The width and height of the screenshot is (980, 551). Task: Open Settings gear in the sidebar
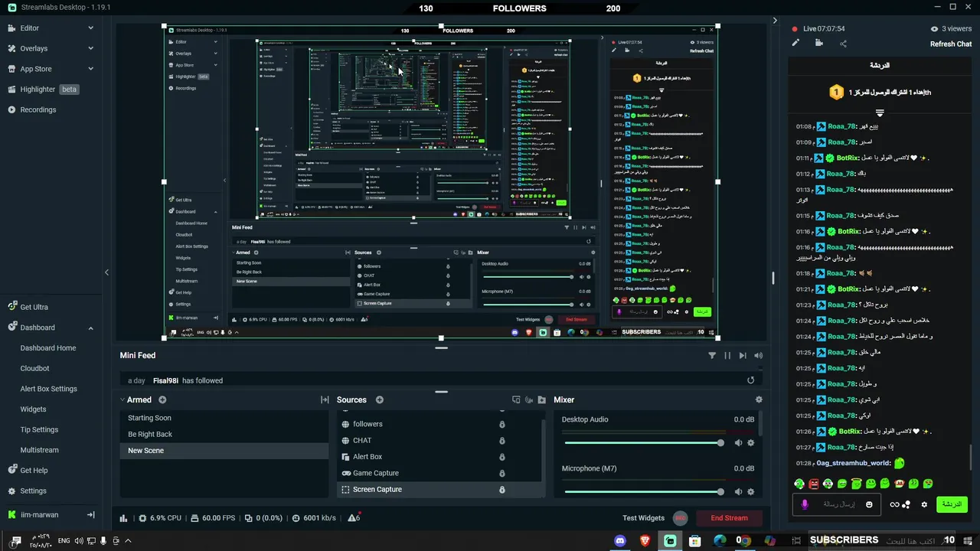point(33,491)
